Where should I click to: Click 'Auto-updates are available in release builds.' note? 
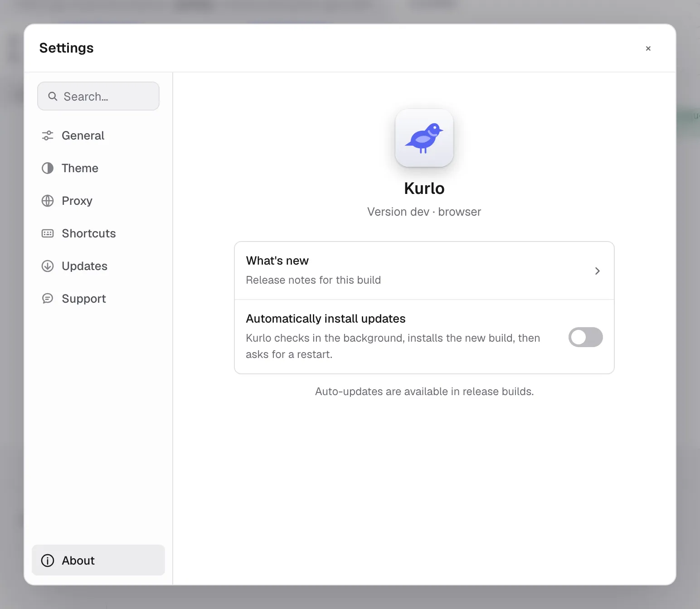(424, 391)
